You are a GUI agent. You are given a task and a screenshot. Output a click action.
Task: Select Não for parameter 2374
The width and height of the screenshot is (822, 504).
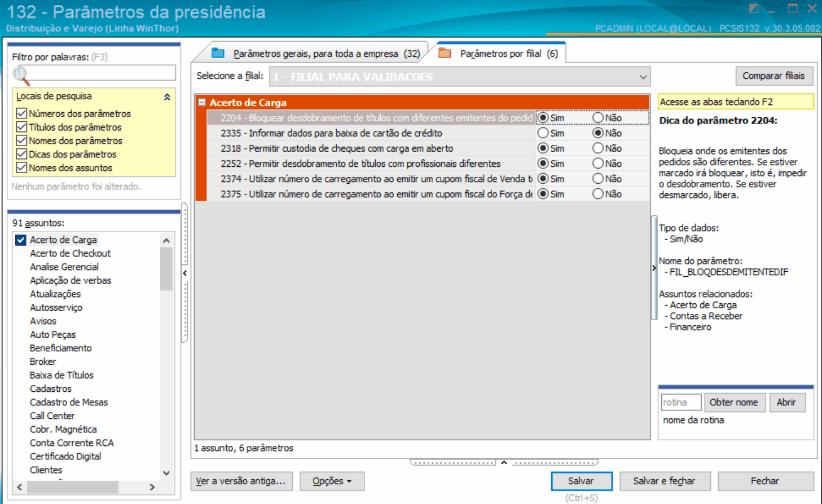pos(598,179)
